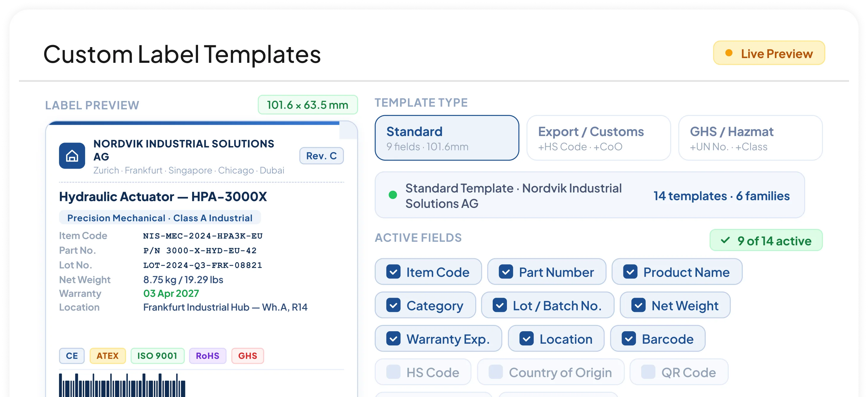Toggle the Item Code field checkbox
The width and height of the screenshot is (868, 397).
tap(393, 272)
